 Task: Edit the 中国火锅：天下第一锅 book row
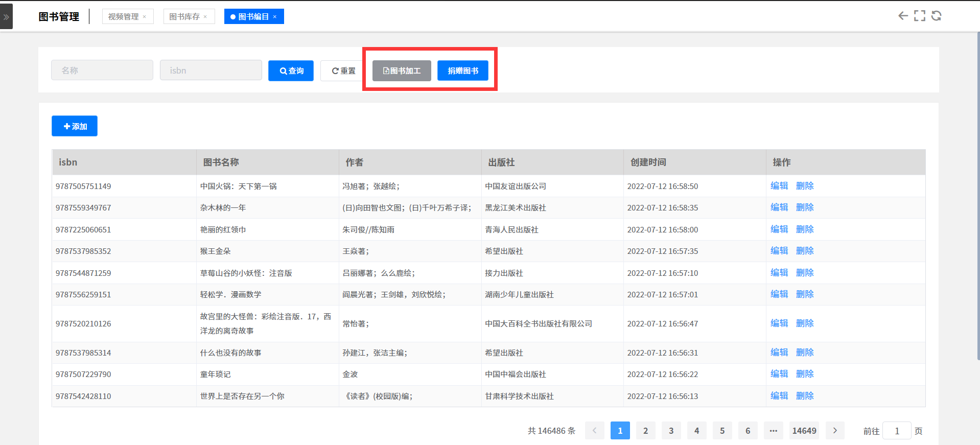[779, 186]
